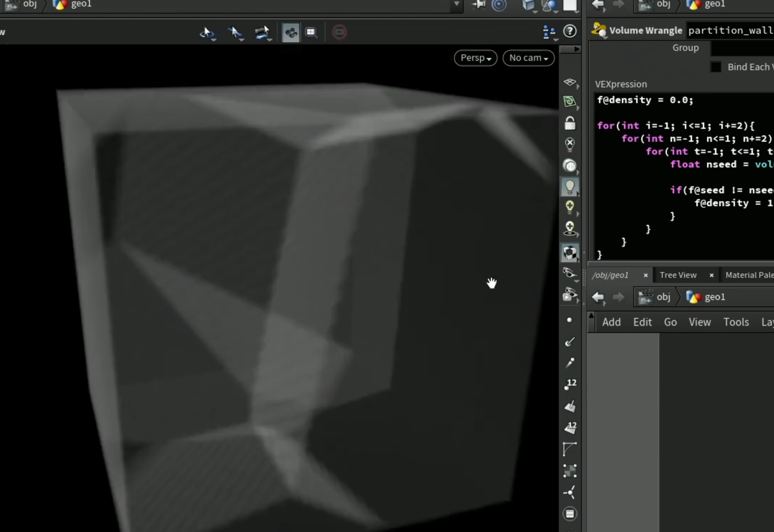Expand the path history dropdown arrow

(x=456, y=4)
